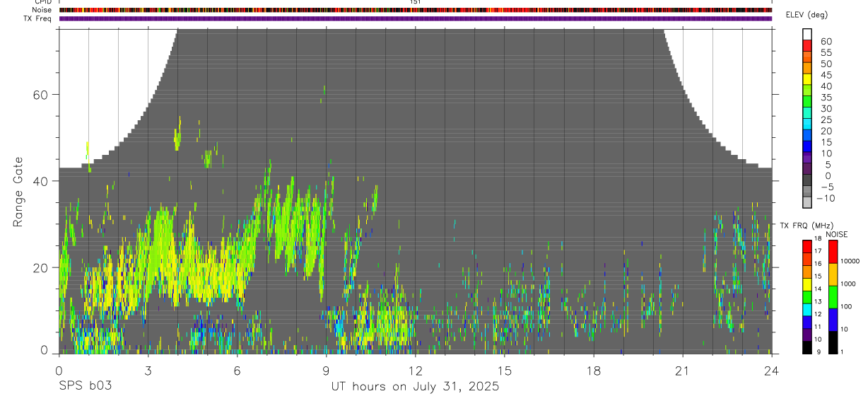Click the x-axis '15' hour tick label
Screen dimensions: 868x401
[505, 370]
